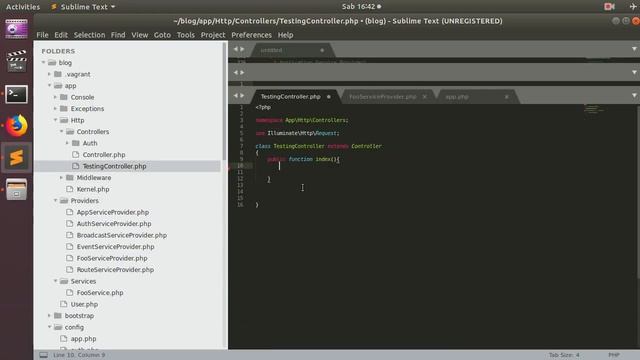Open the Goto menu
This screenshot has width=640, height=360.
pyautogui.click(x=162, y=35)
